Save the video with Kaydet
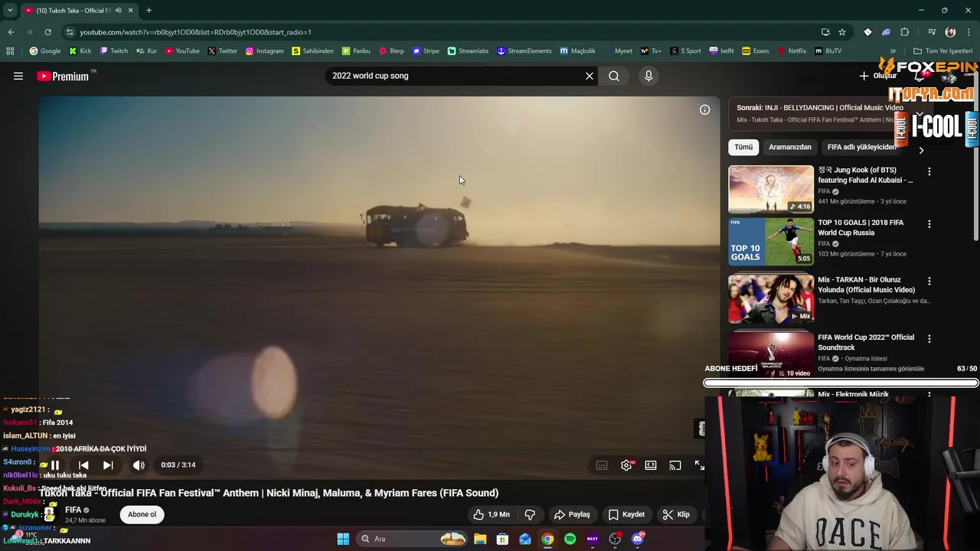This screenshot has height=551, width=980. [627, 514]
